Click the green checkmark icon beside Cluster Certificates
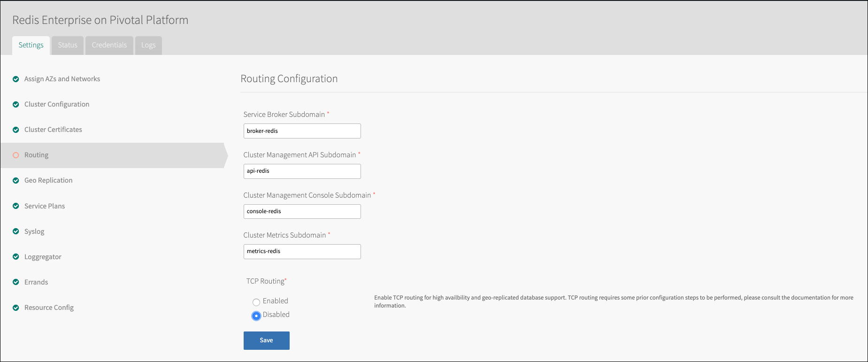The height and width of the screenshot is (362, 868). click(x=16, y=130)
